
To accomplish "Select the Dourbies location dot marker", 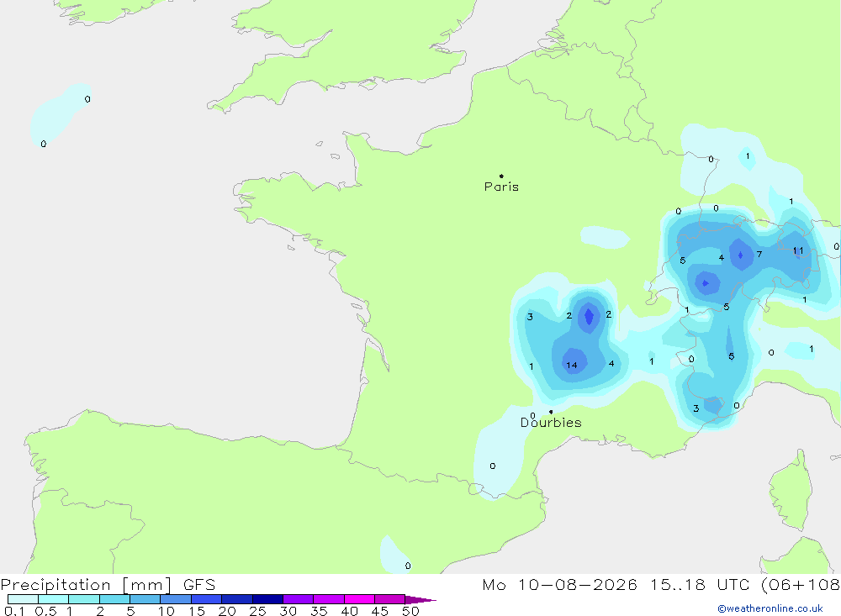I will [x=551, y=412].
